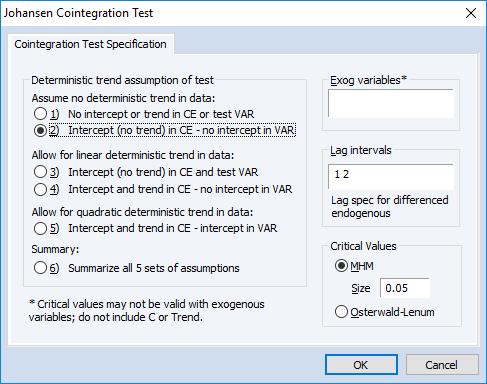Viewport: 487px width, 384px height.
Task: Confirm with the OK button
Action: click(361, 365)
